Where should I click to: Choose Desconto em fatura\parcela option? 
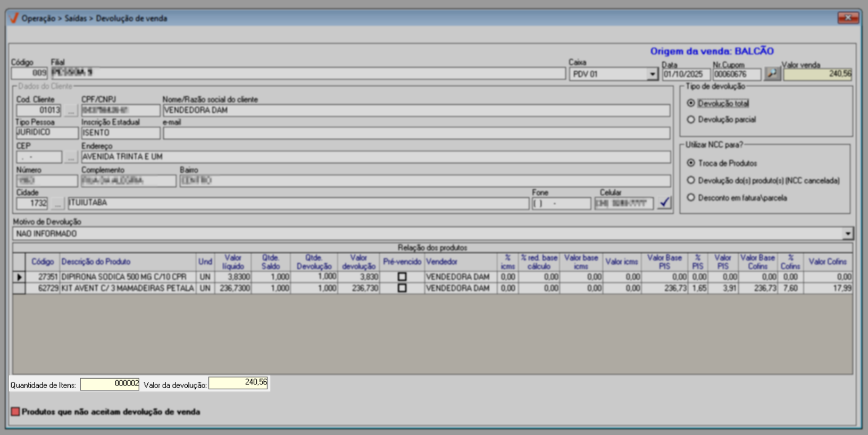coord(691,198)
